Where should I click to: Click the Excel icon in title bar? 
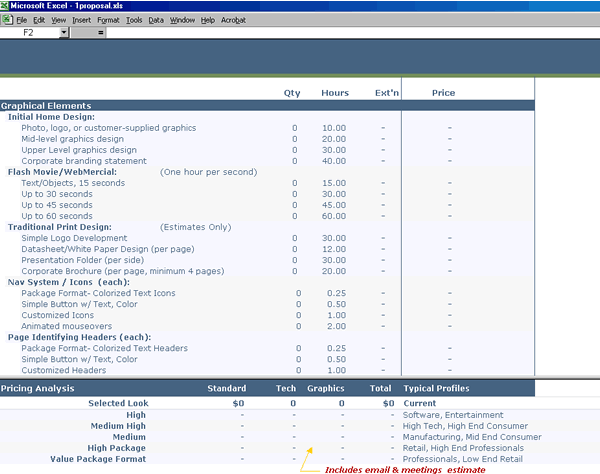(x=4, y=5)
